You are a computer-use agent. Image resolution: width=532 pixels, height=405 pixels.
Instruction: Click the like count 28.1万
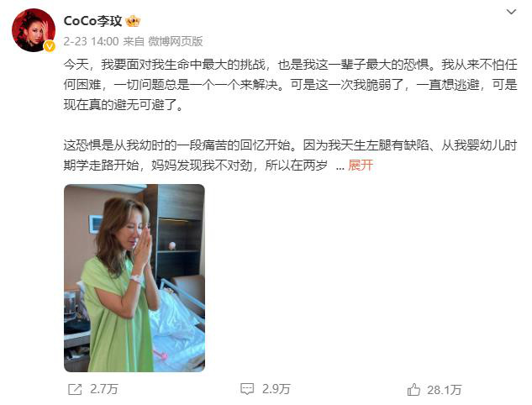445,390
